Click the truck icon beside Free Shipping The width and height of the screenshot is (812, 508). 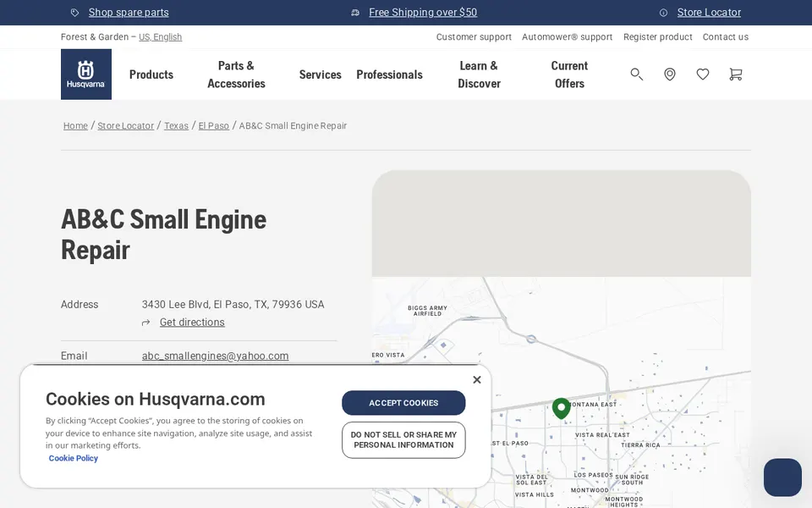(355, 13)
